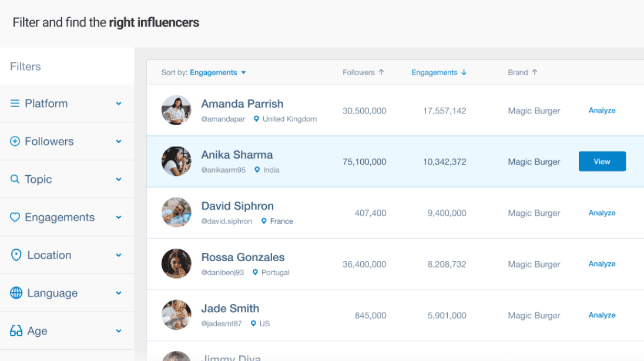Click the Followers plus-circle icon
This screenshot has height=361, width=644.
point(15,141)
